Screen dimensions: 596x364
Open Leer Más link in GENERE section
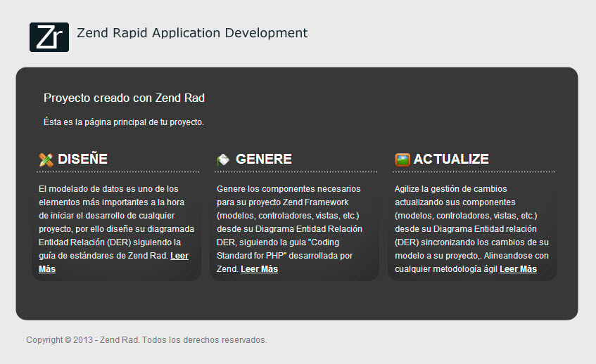[x=259, y=269]
